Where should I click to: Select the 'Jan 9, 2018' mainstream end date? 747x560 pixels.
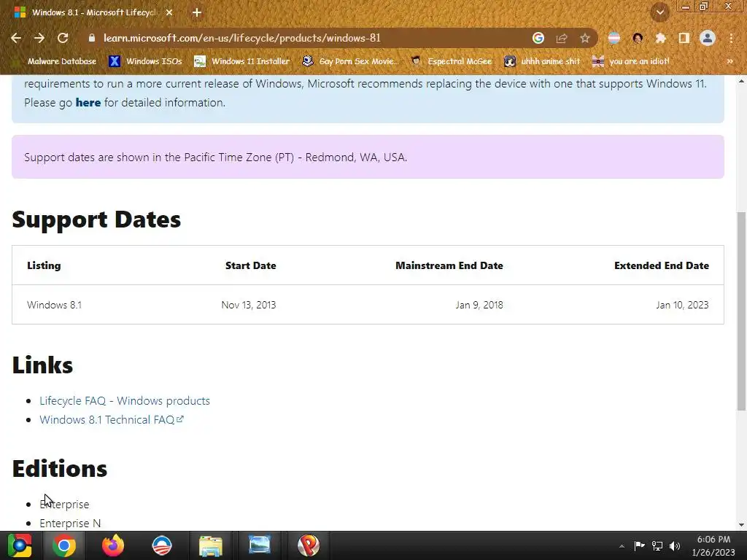click(479, 305)
